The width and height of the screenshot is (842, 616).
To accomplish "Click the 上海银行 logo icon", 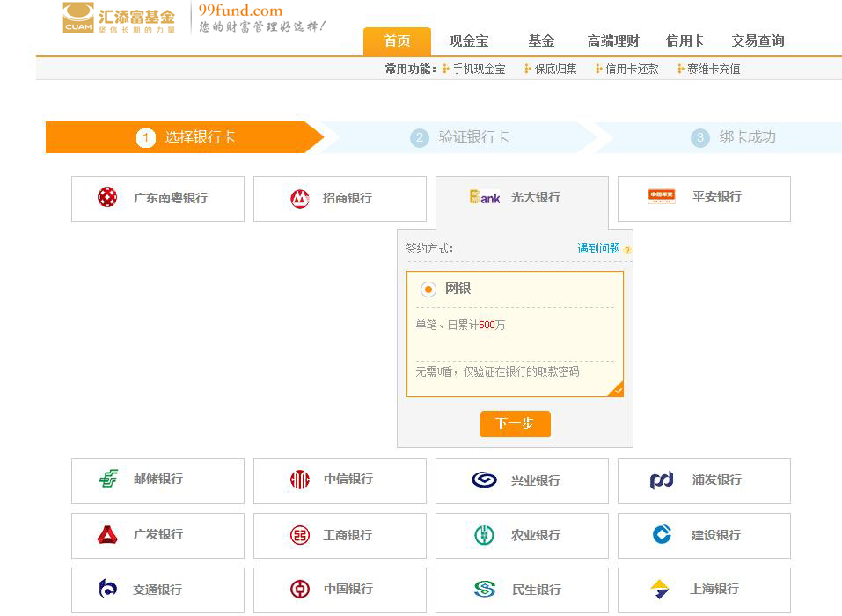I will [660, 590].
